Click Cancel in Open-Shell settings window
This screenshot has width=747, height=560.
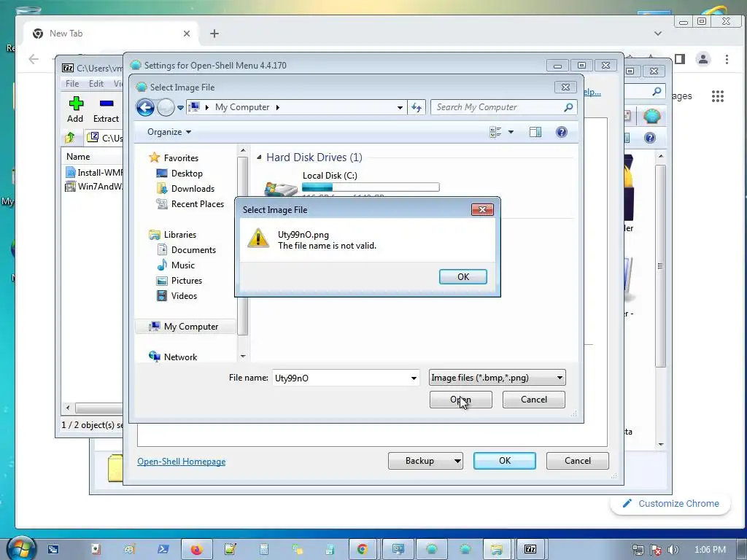(578, 461)
